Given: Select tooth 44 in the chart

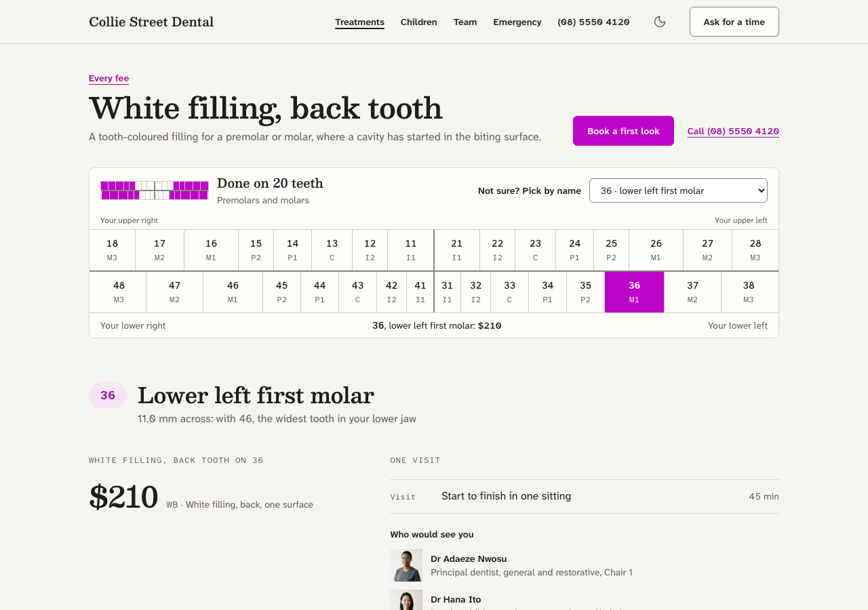Looking at the screenshot, I should (x=320, y=292).
